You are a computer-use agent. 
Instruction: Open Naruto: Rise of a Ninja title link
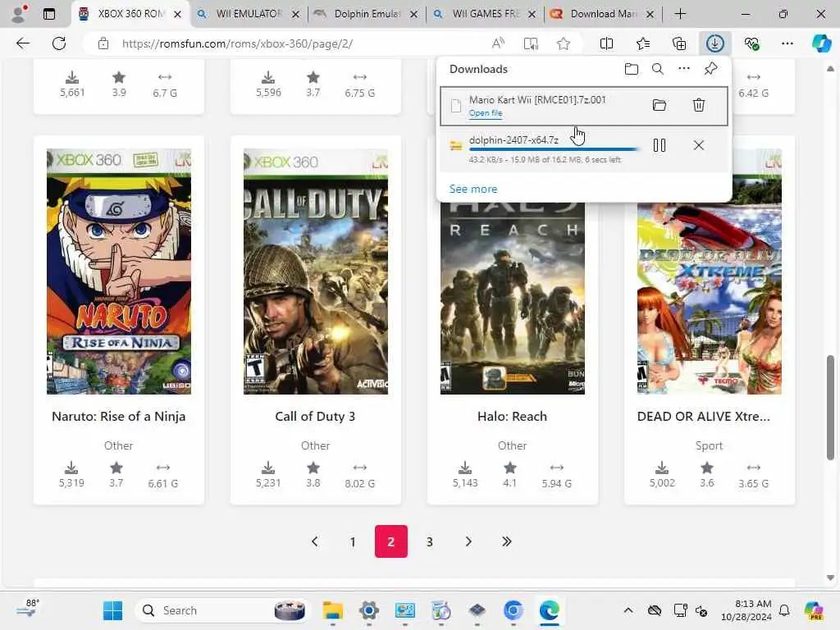pos(119,416)
